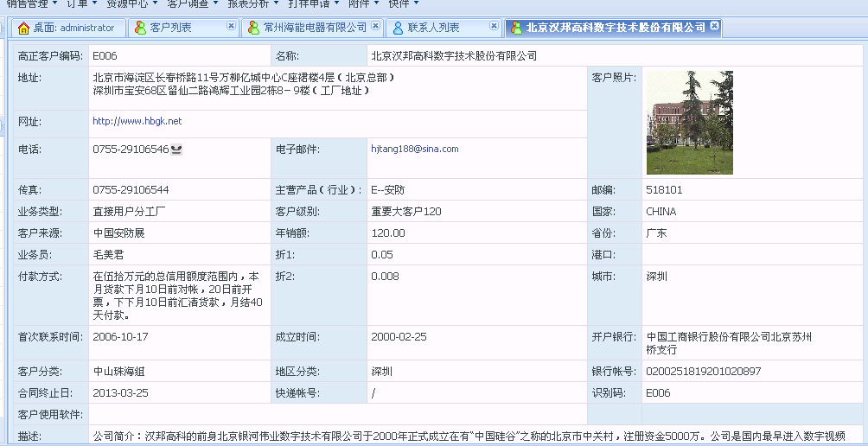Click bank account number 0200251819201020897
Viewport: 868px width, 446px height.
coord(704,372)
